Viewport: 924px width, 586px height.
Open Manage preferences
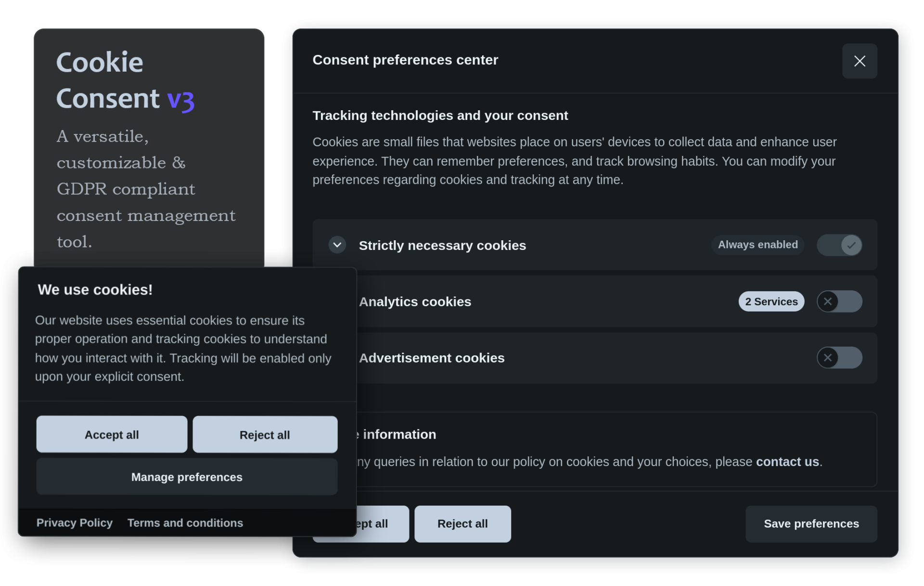point(187,477)
